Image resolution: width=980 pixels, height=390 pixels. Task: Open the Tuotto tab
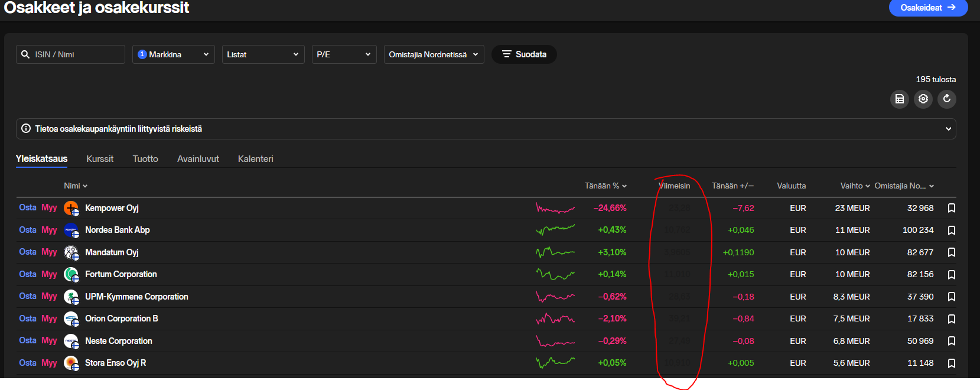[x=145, y=159]
